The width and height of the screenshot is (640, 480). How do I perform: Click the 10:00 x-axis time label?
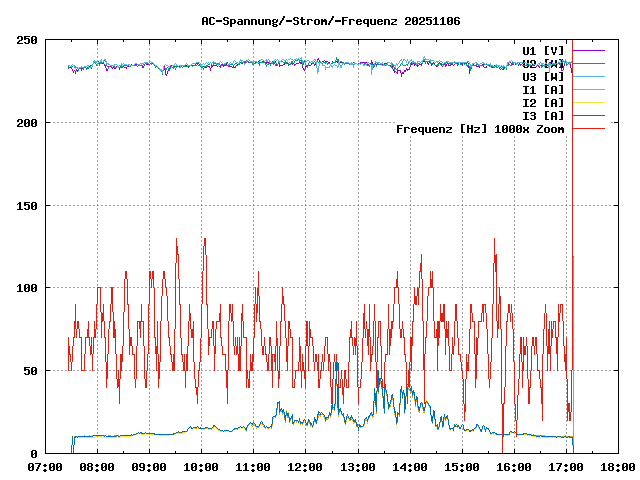point(201,467)
